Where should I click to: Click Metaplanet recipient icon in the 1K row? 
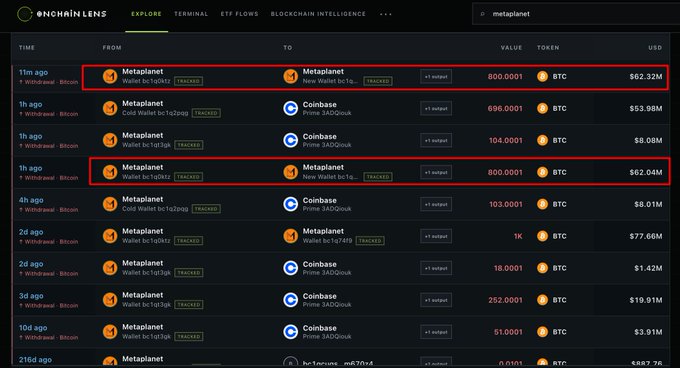coord(291,236)
